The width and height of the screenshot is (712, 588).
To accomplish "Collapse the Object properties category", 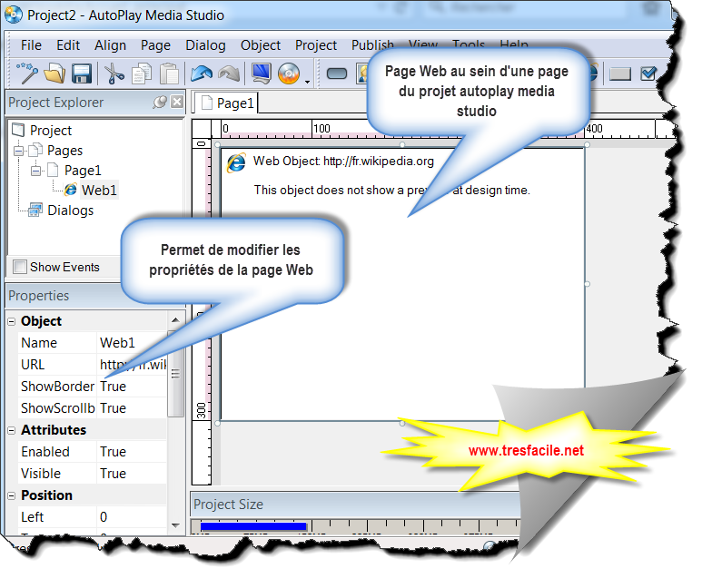I will [x=11, y=321].
